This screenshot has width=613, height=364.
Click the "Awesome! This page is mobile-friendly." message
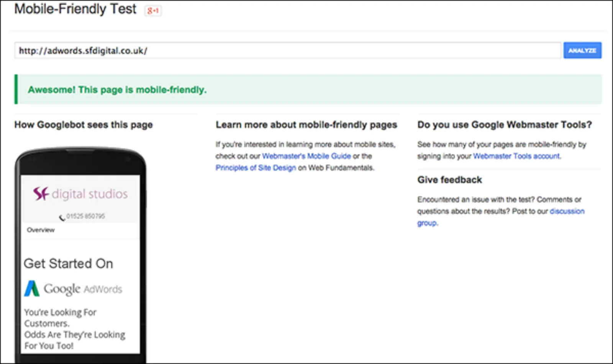pos(117,90)
